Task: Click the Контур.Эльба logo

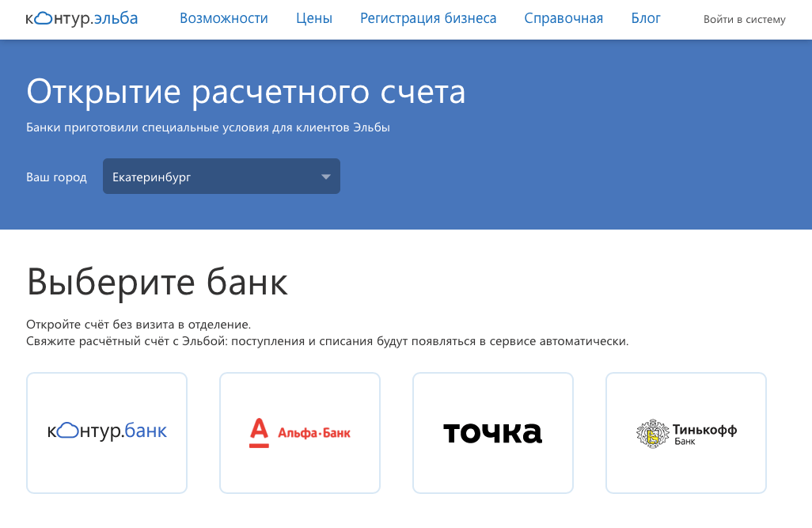Action: coord(82,19)
